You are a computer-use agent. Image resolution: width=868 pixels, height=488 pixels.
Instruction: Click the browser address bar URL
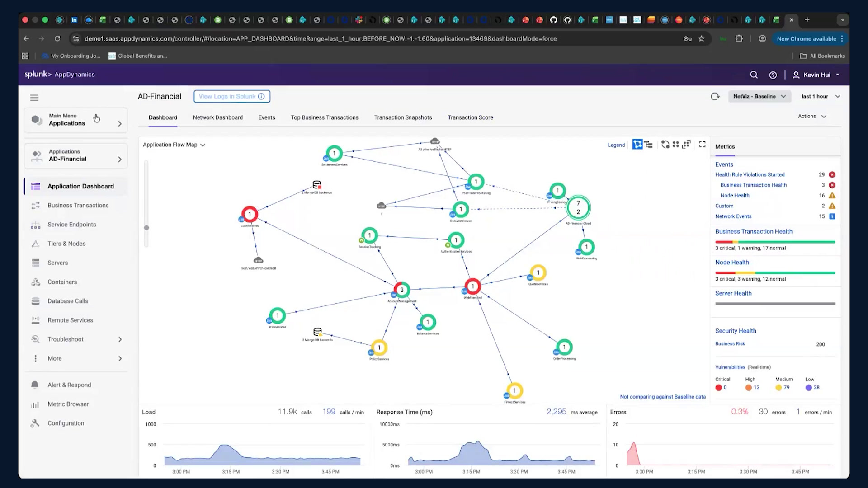321,39
